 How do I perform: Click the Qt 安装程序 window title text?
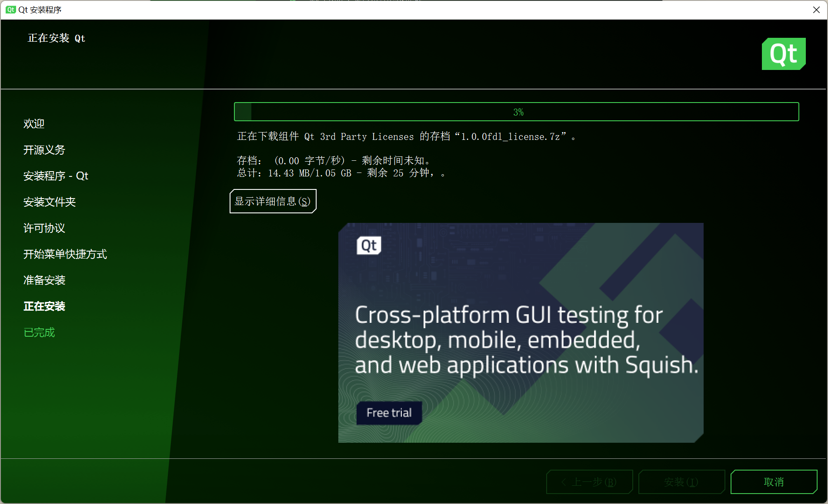(x=40, y=10)
